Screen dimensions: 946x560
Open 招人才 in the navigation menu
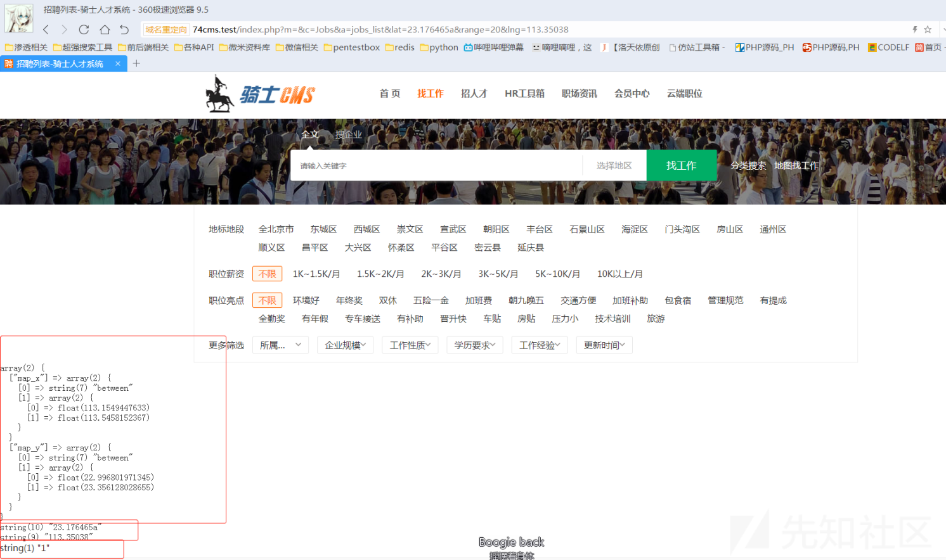(x=474, y=94)
